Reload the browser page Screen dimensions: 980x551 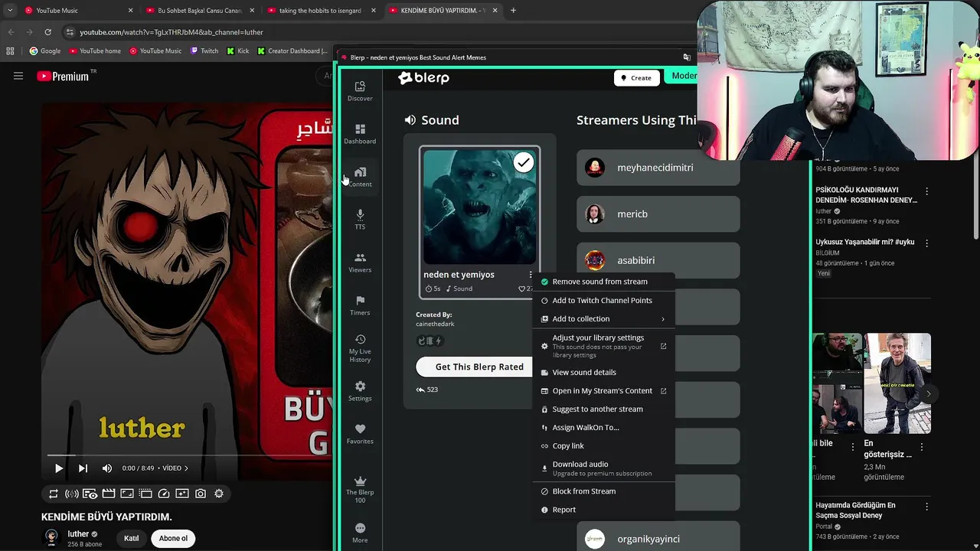pos(47,32)
